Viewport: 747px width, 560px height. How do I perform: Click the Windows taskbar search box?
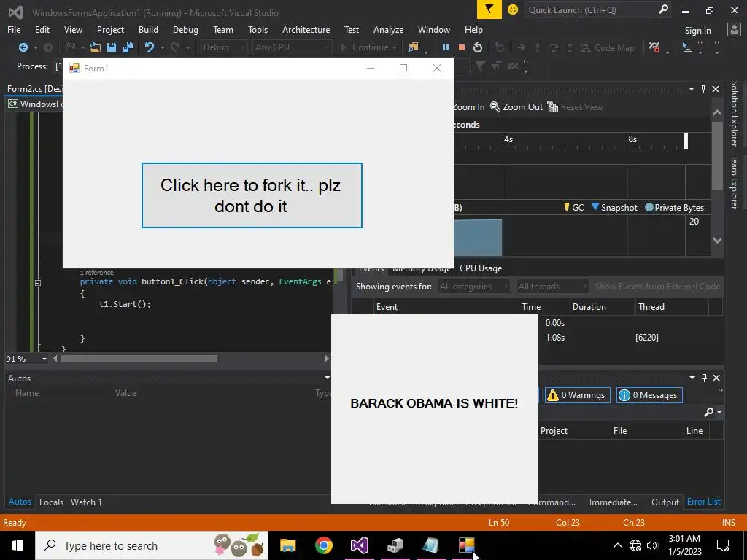[x=152, y=545]
